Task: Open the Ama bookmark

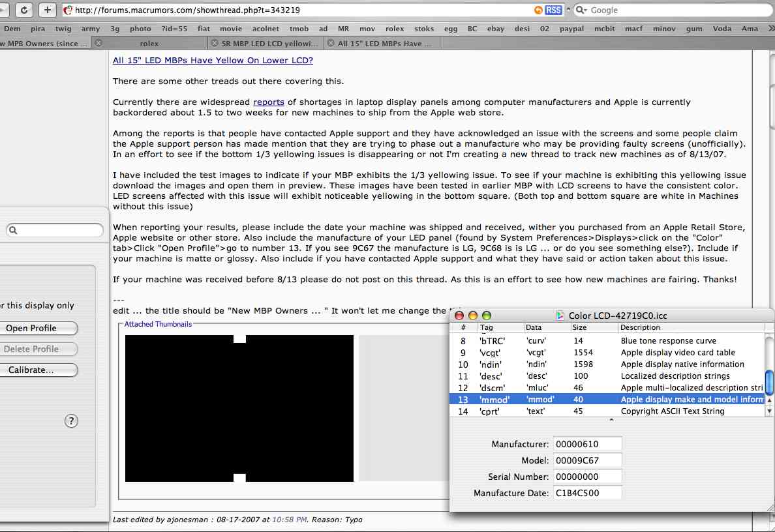Action: pyautogui.click(x=750, y=29)
